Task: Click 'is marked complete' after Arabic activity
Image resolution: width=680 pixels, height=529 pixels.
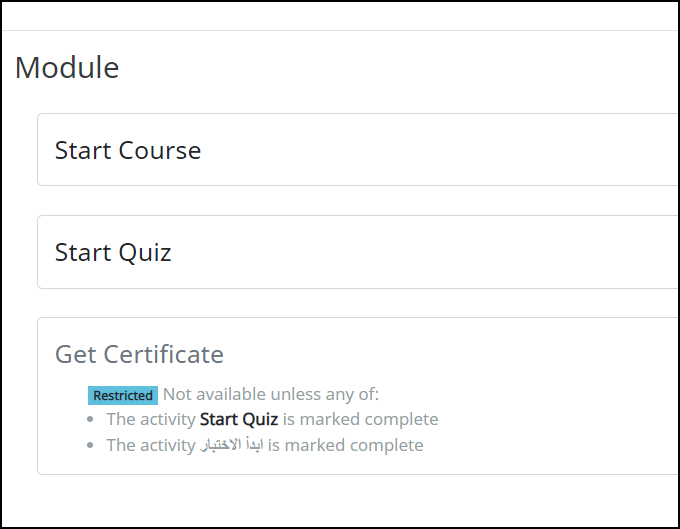Action: 346,445
